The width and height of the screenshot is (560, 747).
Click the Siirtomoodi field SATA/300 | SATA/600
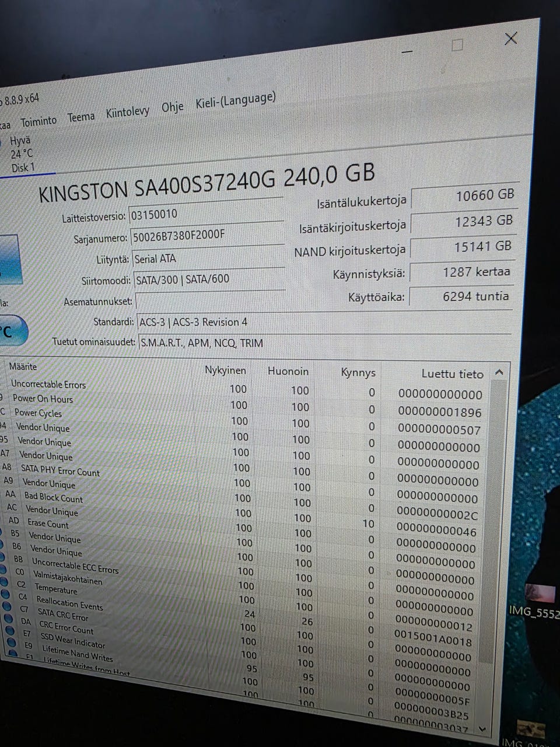pos(209,279)
